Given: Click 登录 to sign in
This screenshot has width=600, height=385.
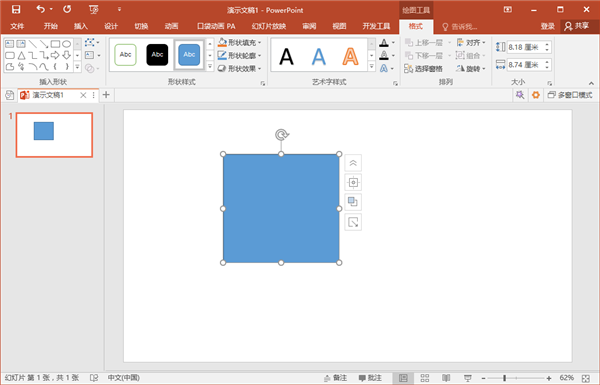Looking at the screenshot, I should [x=548, y=26].
